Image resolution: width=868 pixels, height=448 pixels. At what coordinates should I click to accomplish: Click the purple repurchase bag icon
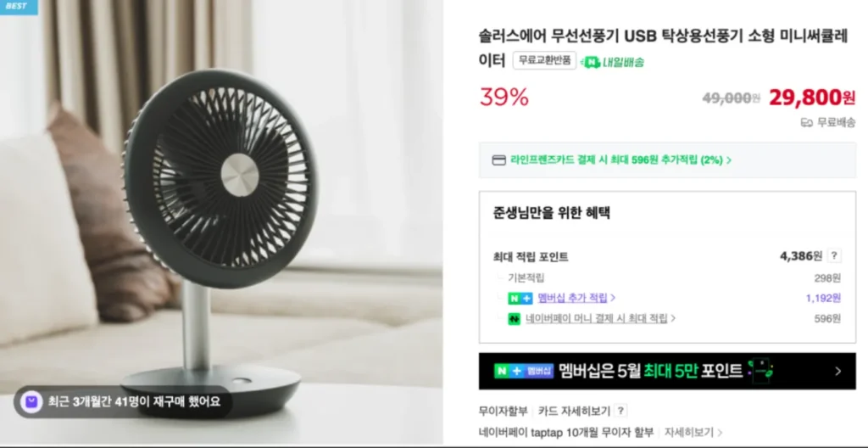(31, 401)
